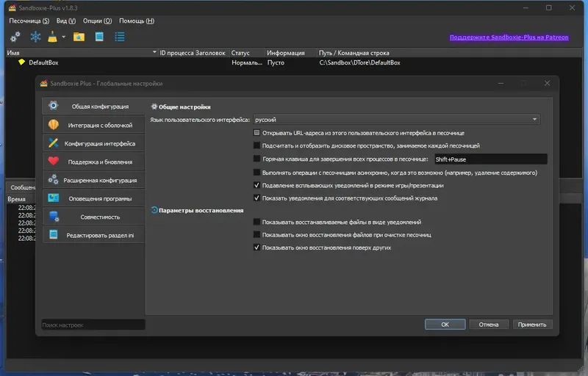The height and width of the screenshot is (376, 588).
Task: Switch to Конфигурация интерфейса tab
Action: [x=94, y=143]
